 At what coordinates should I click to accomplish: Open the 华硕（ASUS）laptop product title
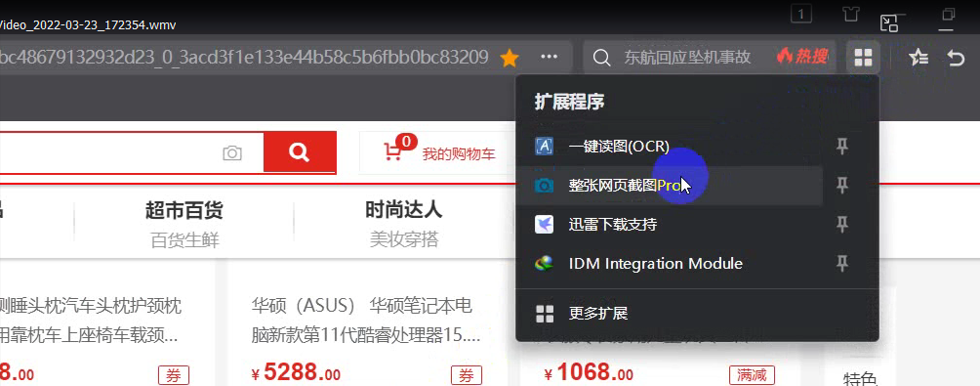pos(366,321)
